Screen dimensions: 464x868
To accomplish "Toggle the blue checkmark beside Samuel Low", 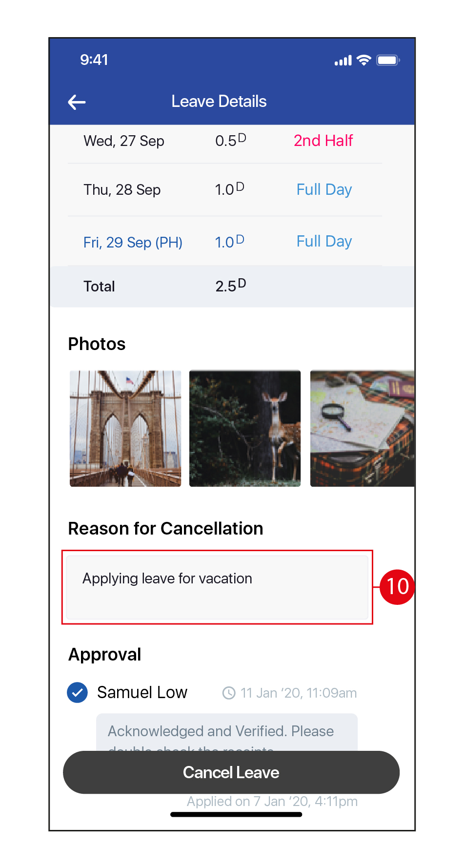I will coord(77,692).
